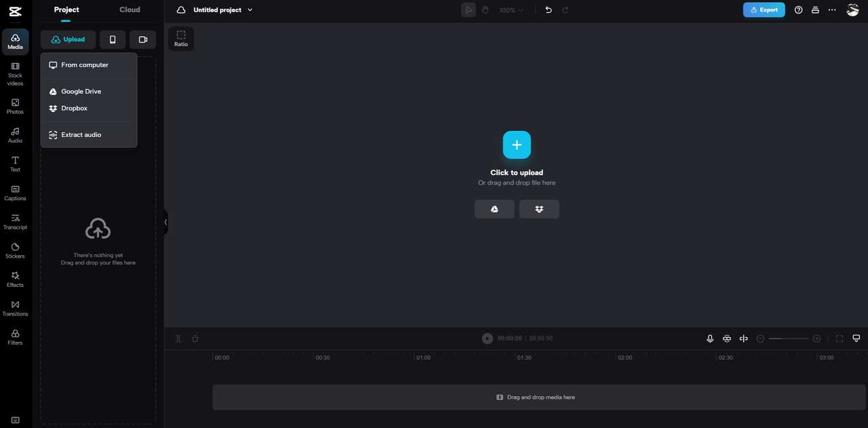Expand Untitled project name dropdown

point(250,10)
